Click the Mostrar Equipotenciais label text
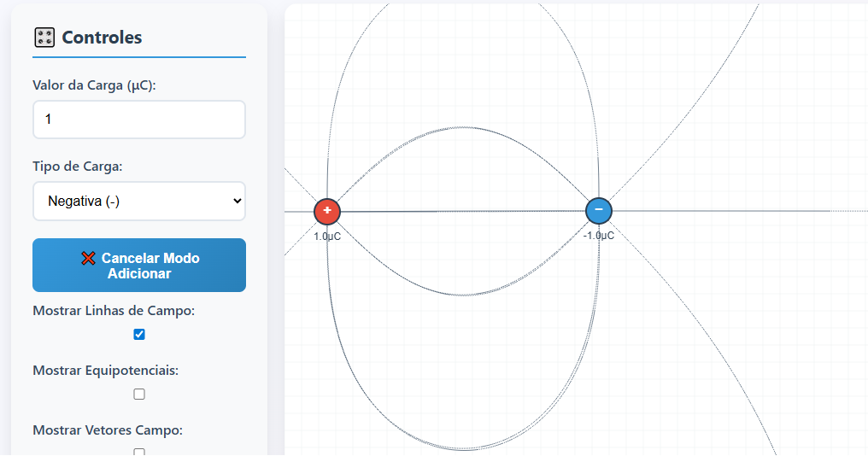868x456 pixels. click(x=106, y=371)
